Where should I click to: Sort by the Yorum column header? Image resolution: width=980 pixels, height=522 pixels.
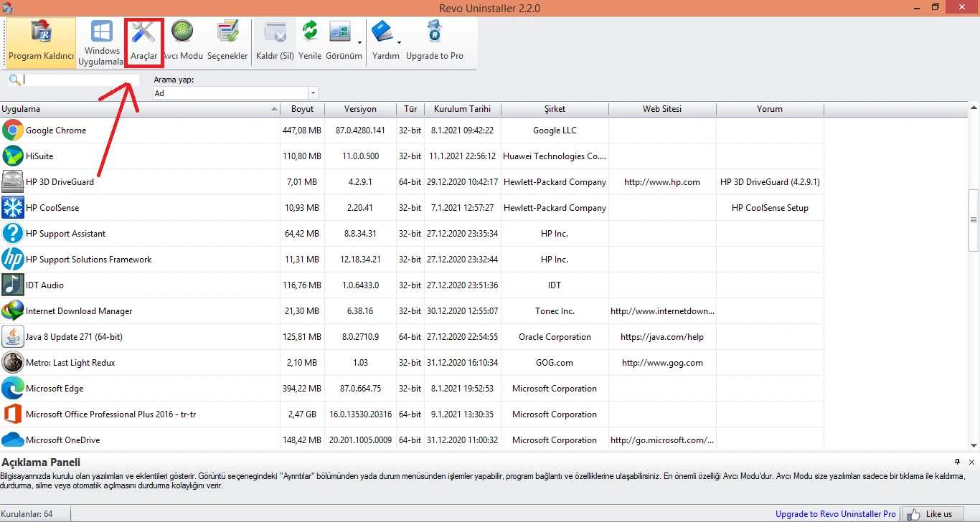coord(770,109)
